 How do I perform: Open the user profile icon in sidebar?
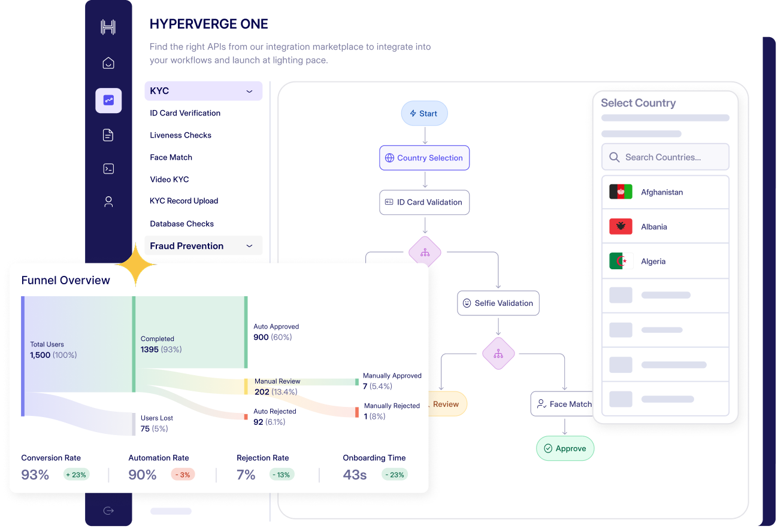click(x=108, y=202)
